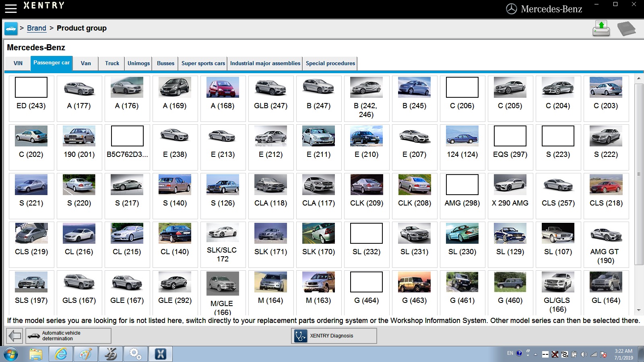Select EQS (297) tile
This screenshot has height=362, width=644.
510,147
